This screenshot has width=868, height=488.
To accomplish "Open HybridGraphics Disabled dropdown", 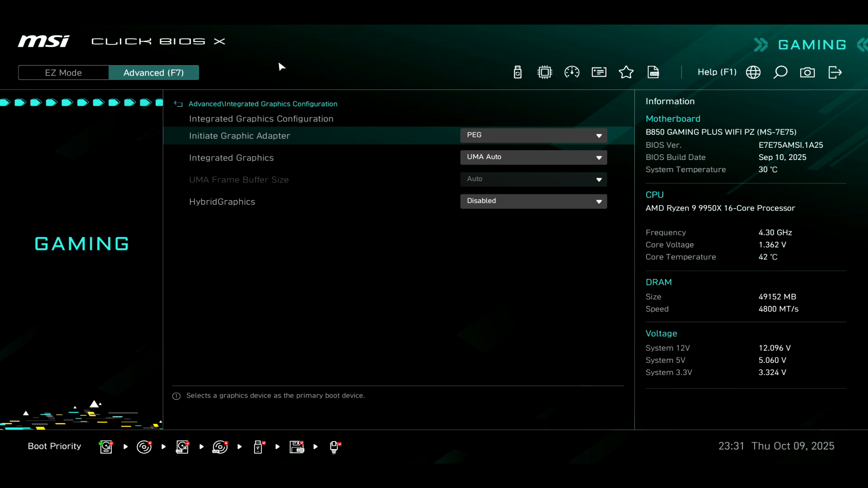I will tap(533, 201).
